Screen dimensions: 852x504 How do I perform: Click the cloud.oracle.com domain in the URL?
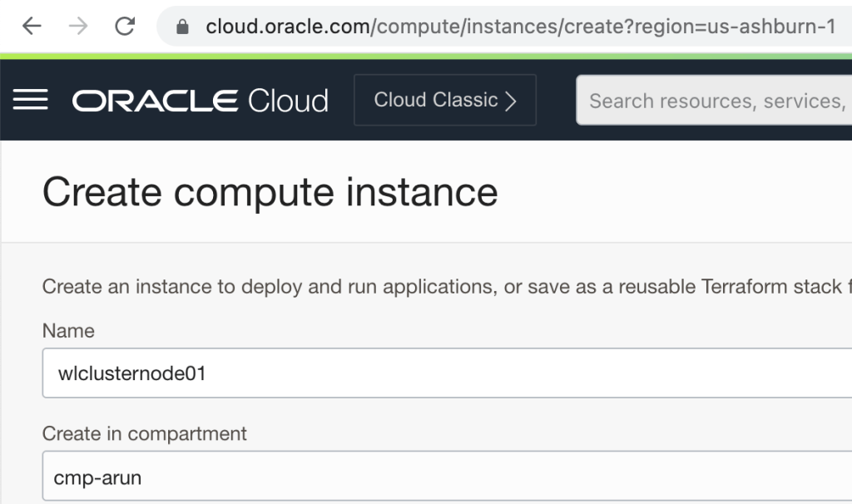pyautogui.click(x=287, y=27)
